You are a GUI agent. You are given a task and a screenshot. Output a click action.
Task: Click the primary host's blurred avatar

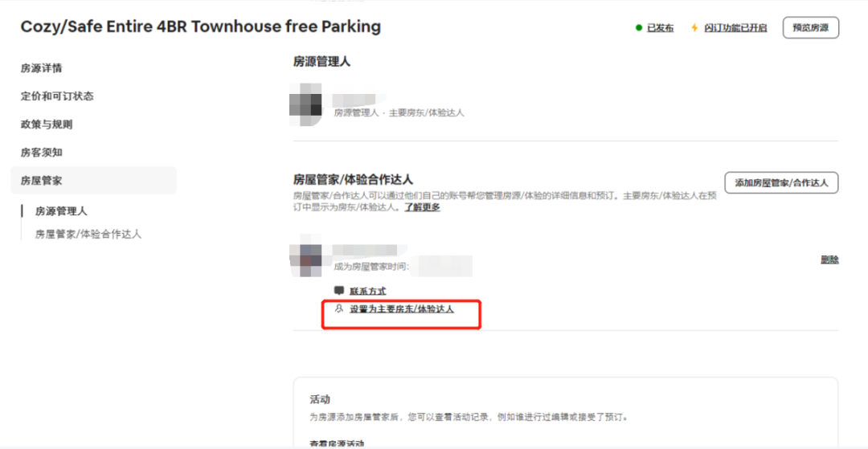point(305,104)
